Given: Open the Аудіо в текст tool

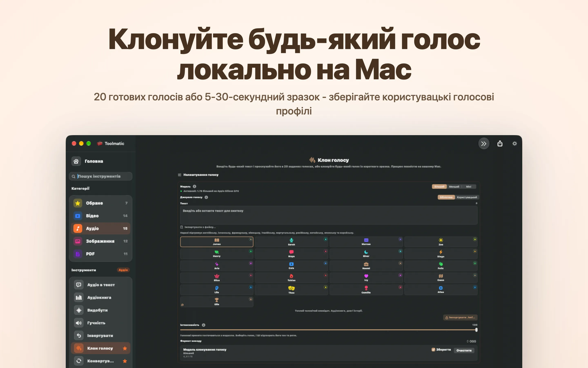Looking at the screenshot, I should [x=101, y=285].
